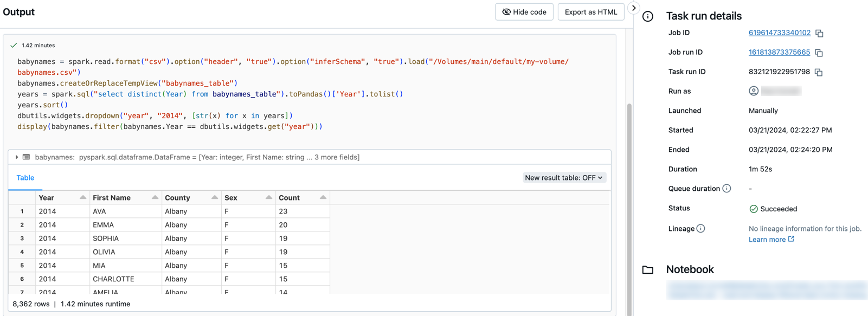Screen dimensions: 868x316
Task: Copy the Job ID value
Action: (x=819, y=34)
